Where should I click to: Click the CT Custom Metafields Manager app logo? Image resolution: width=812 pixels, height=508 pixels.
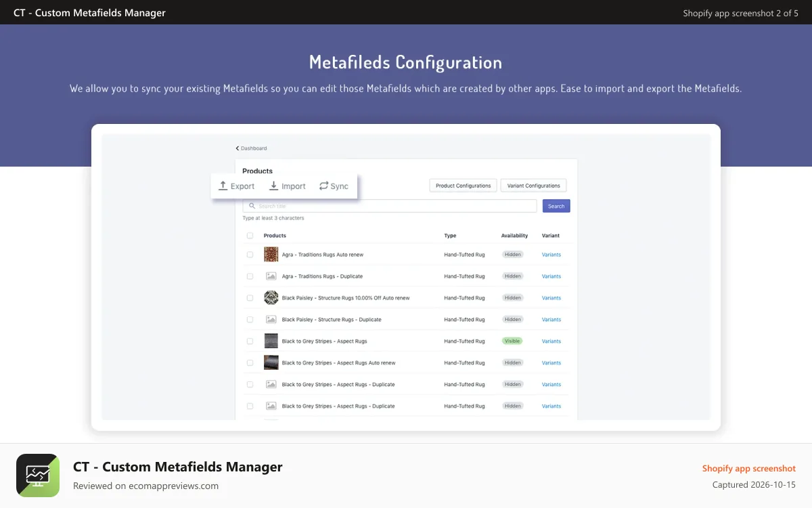click(38, 475)
